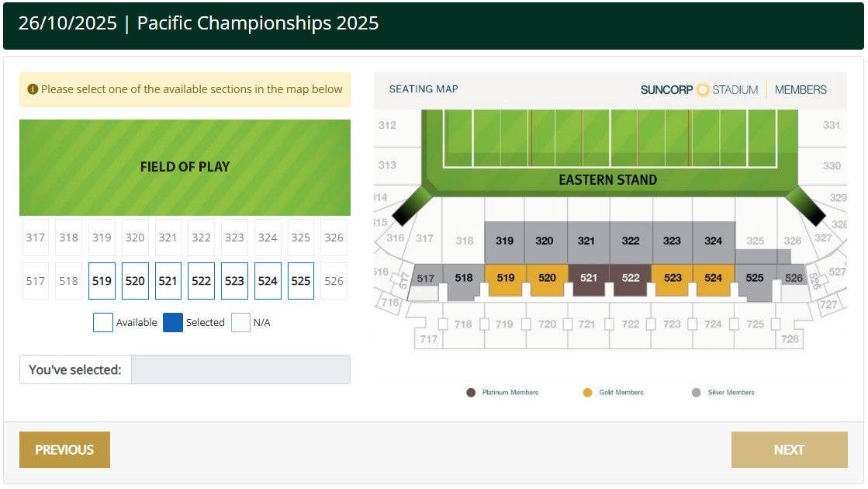The width and height of the screenshot is (868, 489).
Task: Select section 525 in the selection grid
Action: (x=301, y=281)
